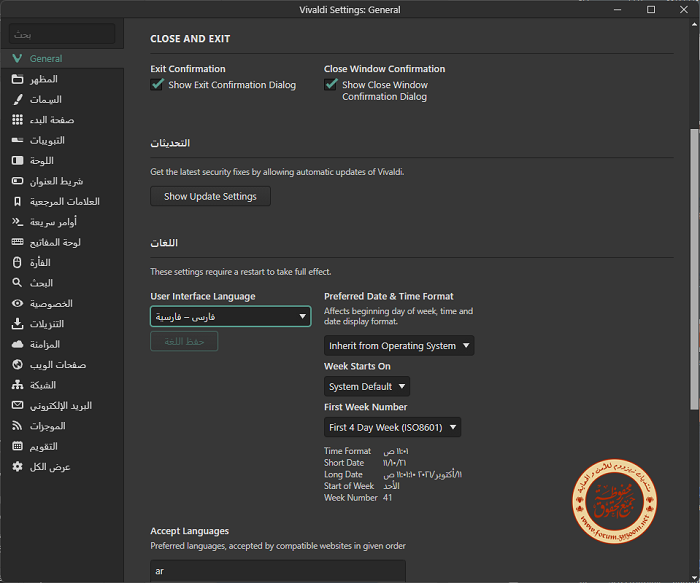Screen dimensions: 700x583
Task: Open First 4 Day Week (ISO8601) dropdown
Action: [392, 427]
